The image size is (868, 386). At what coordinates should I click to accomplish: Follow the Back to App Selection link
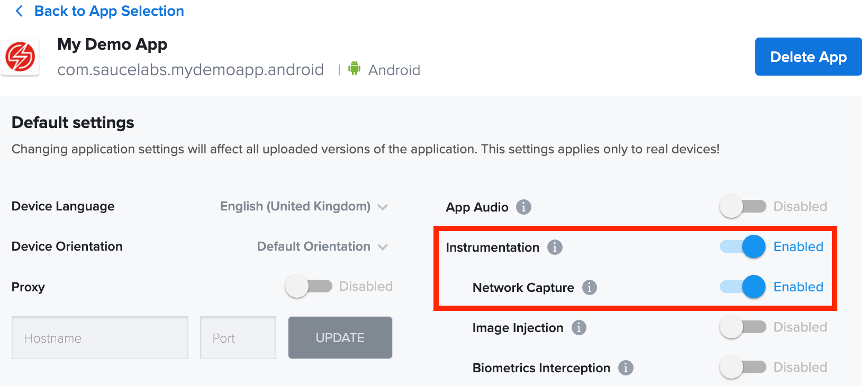108,11
